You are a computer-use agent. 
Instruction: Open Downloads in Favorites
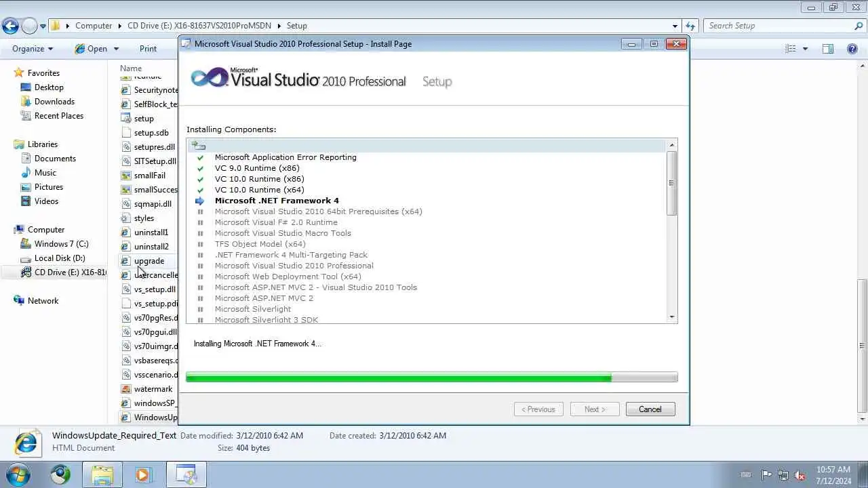tap(54, 101)
